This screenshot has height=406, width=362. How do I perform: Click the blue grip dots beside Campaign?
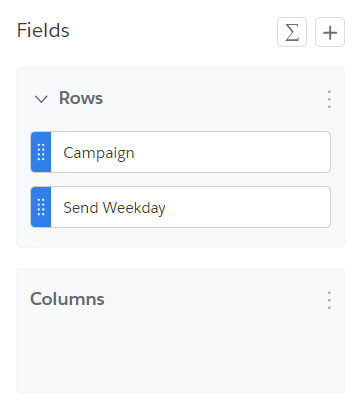coord(41,152)
